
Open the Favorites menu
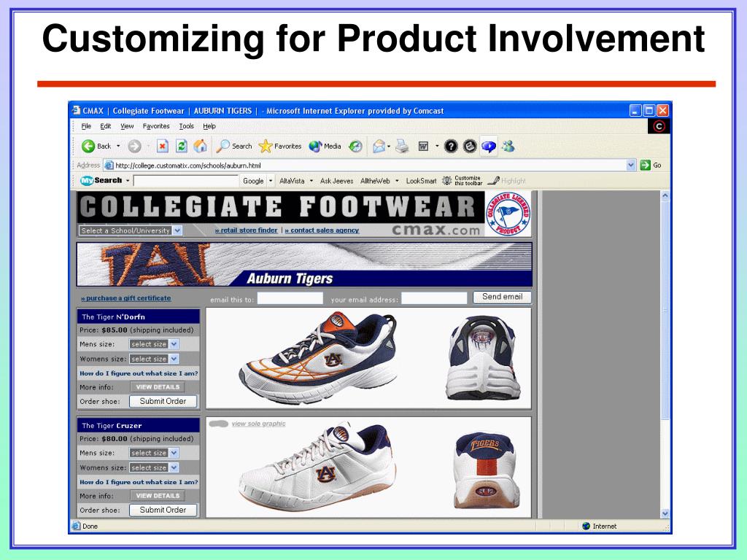(x=156, y=126)
